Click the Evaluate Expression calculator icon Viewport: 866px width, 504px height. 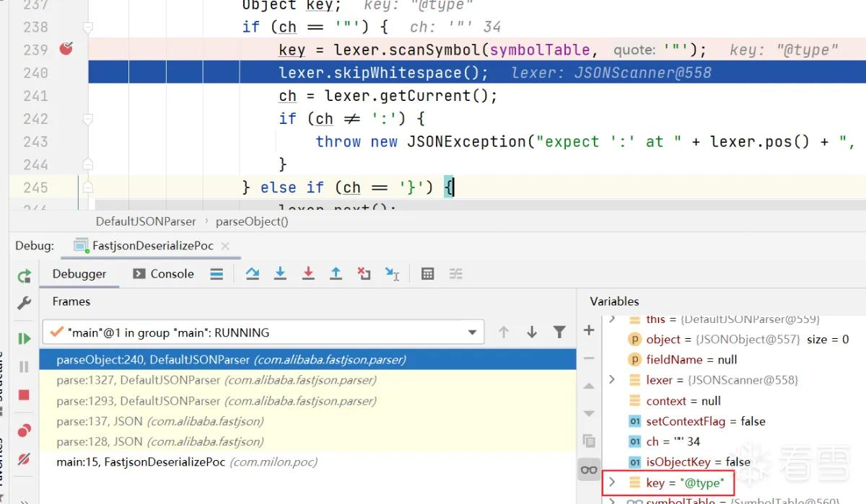[x=427, y=273]
